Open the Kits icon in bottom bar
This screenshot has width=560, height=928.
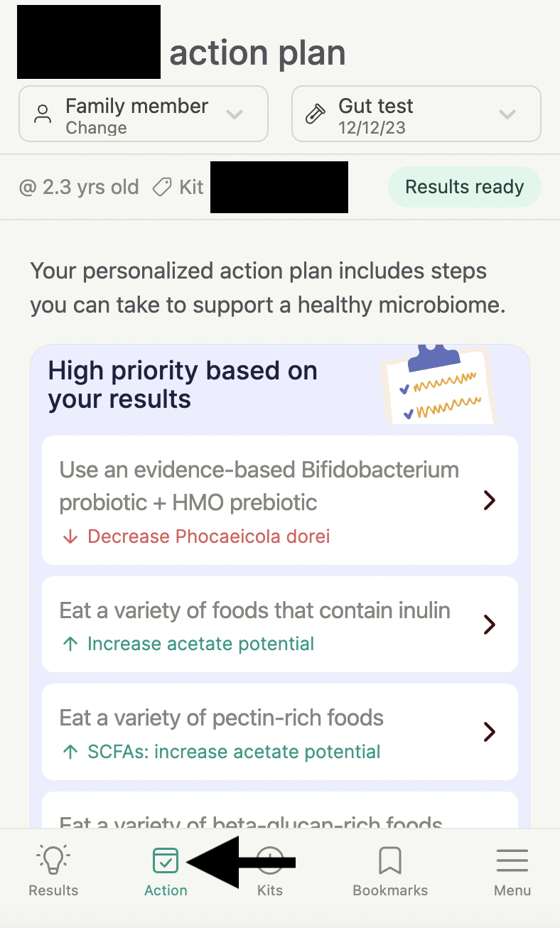click(x=270, y=860)
